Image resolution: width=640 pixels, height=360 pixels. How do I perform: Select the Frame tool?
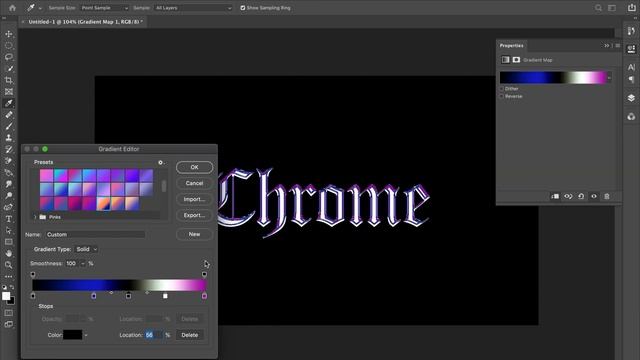9,91
